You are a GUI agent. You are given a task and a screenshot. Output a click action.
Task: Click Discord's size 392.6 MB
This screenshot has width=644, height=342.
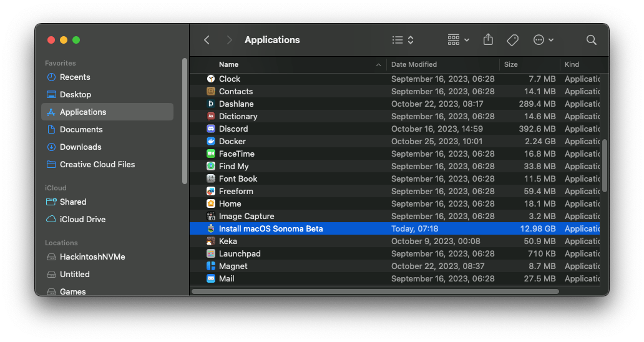click(x=537, y=129)
